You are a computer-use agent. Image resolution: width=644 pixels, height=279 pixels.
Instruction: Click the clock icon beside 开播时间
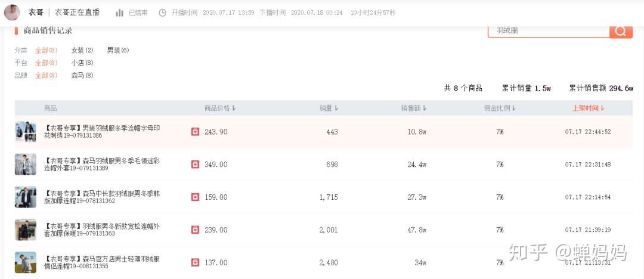[x=162, y=13]
